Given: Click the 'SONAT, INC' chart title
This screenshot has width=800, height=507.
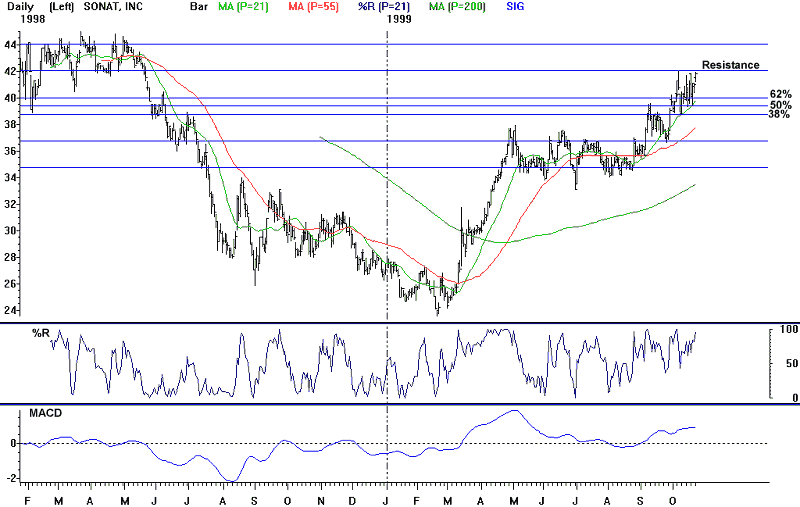Looking at the screenshot, I should point(113,7).
